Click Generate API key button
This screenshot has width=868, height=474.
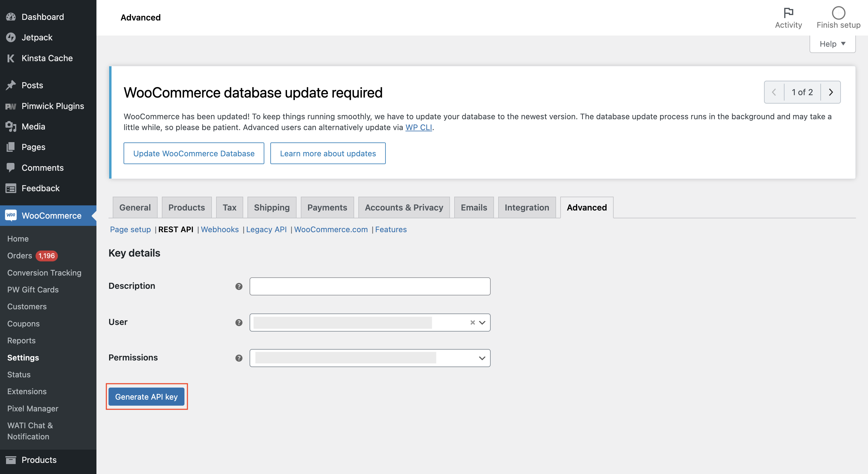146,397
